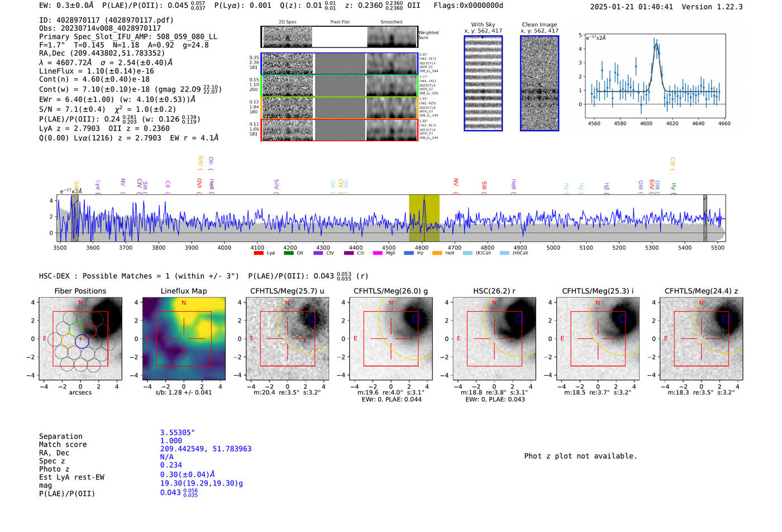Click the λ = 4607.72Å wavelength line

pyautogui.click(x=106, y=63)
